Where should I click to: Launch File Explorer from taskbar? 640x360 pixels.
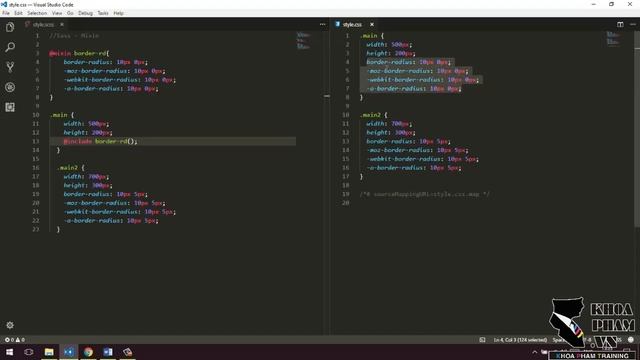(x=49, y=352)
